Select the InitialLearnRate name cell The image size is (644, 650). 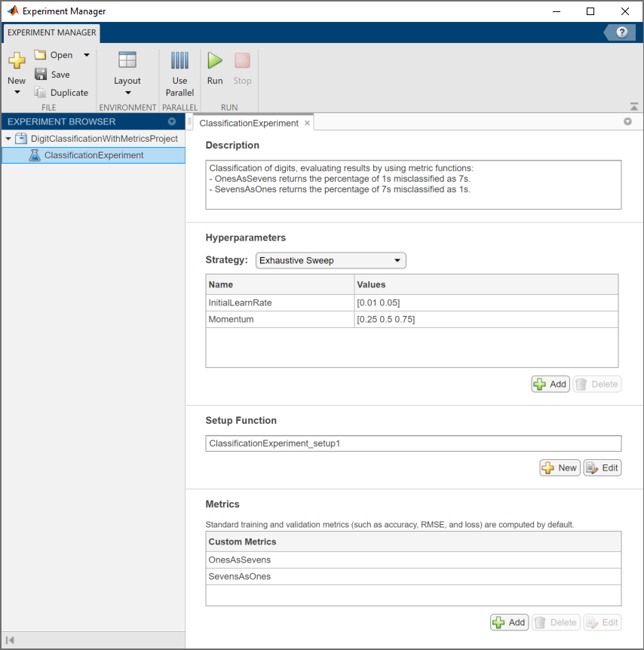pyautogui.click(x=280, y=302)
